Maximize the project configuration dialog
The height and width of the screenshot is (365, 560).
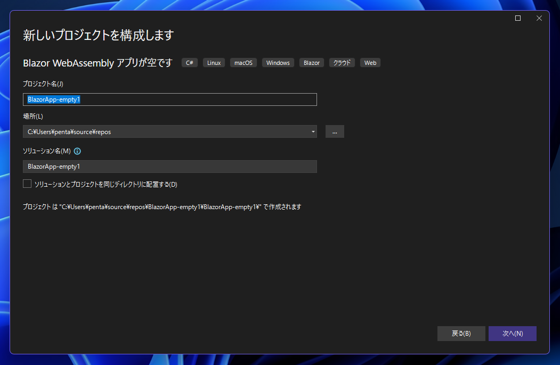[518, 18]
